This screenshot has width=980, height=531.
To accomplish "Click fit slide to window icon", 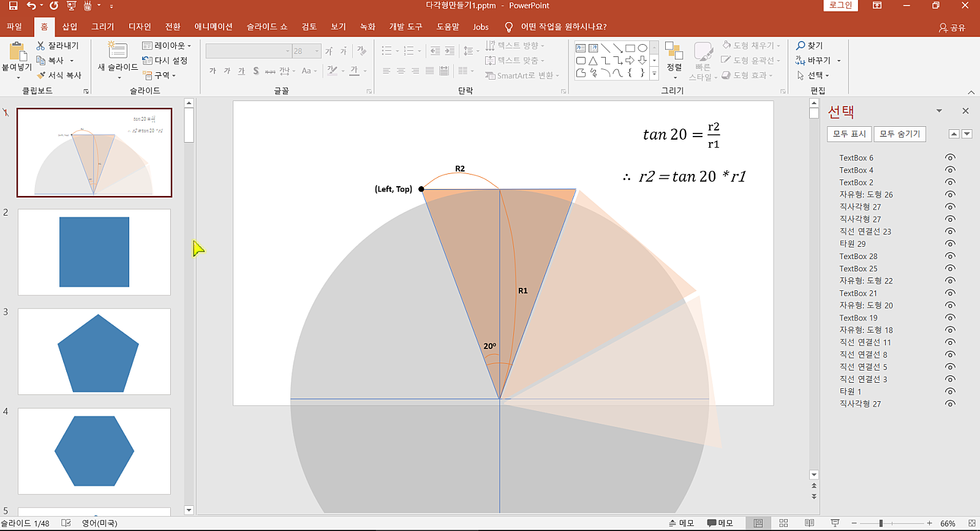I will point(972,523).
